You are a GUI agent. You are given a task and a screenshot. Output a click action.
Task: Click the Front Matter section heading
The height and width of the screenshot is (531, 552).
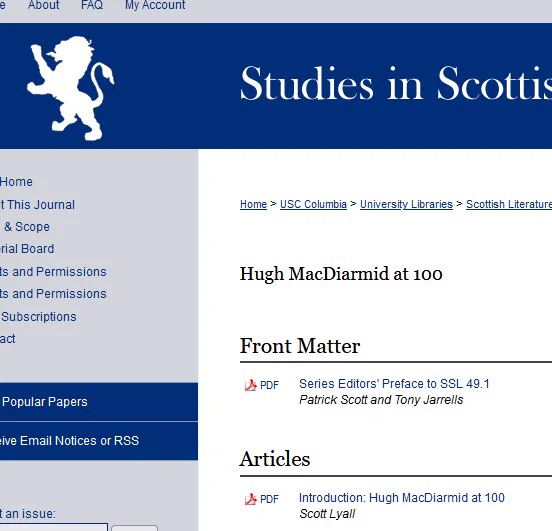[300, 346]
